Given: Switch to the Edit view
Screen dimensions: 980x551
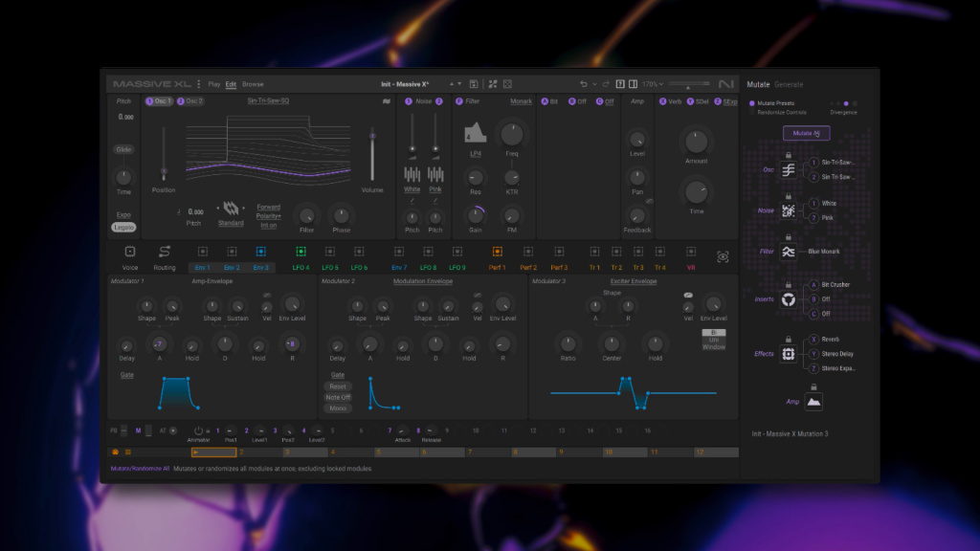Looking at the screenshot, I should [231, 84].
